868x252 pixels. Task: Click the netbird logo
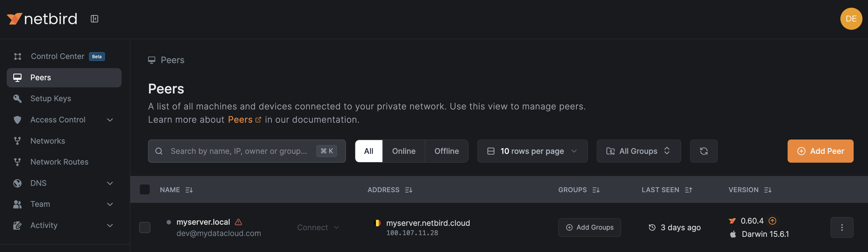(42, 19)
